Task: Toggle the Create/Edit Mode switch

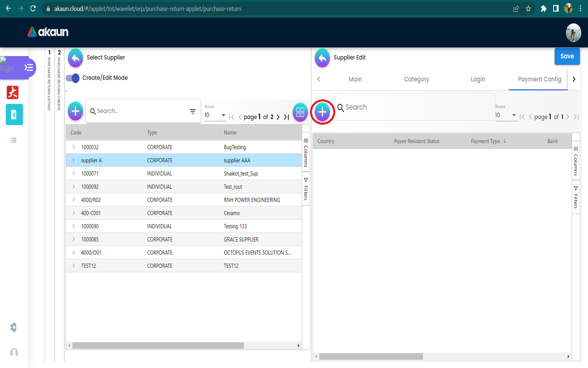Action: tap(73, 78)
